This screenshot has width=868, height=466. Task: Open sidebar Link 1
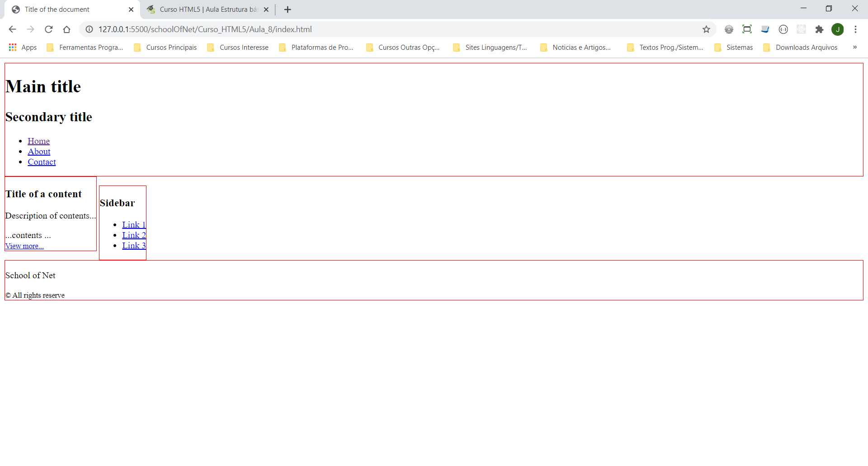pyautogui.click(x=134, y=225)
